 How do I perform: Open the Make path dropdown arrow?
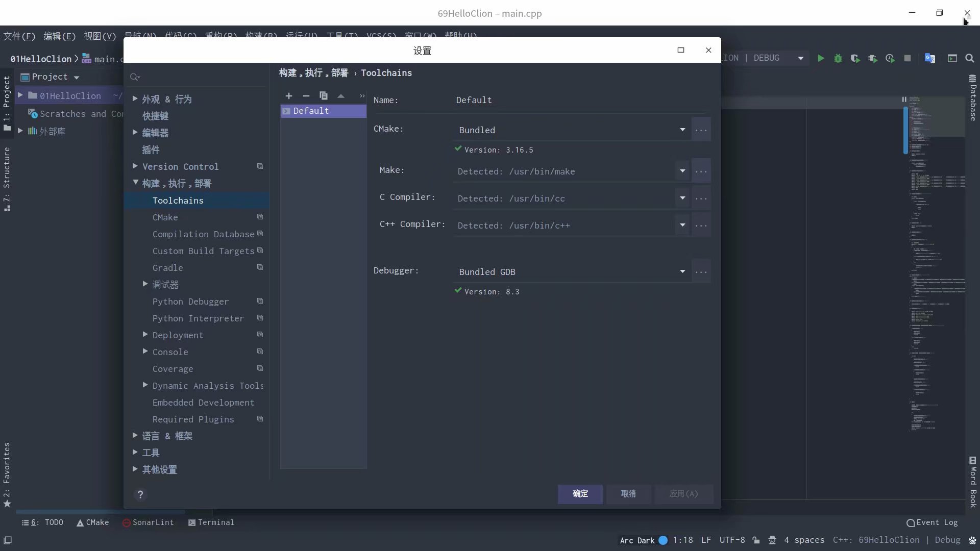click(x=682, y=171)
